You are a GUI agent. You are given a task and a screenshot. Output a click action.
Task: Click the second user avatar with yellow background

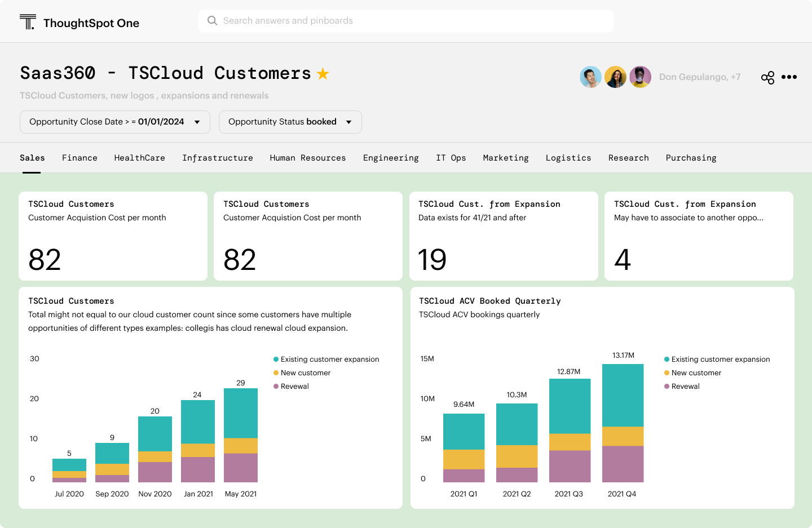coord(615,77)
